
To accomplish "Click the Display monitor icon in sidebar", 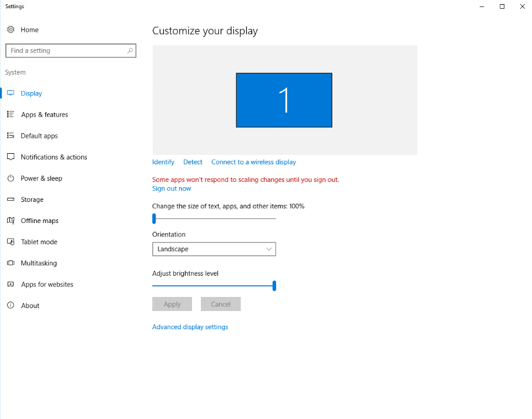I will point(11,93).
